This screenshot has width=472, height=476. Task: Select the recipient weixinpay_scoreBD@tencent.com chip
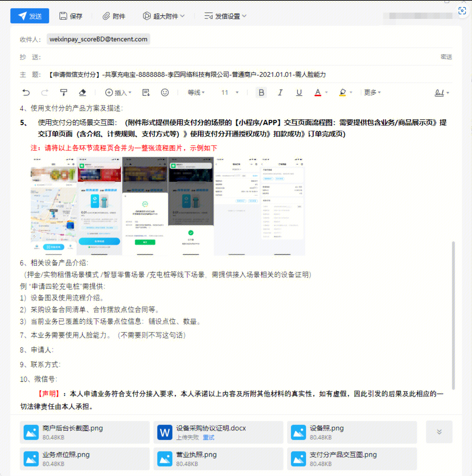tap(98, 39)
